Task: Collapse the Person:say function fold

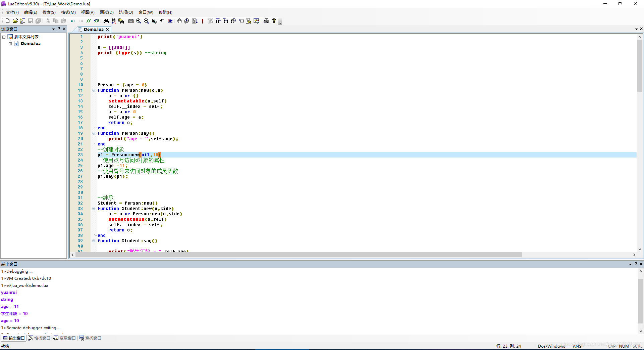Action: pyautogui.click(x=94, y=133)
